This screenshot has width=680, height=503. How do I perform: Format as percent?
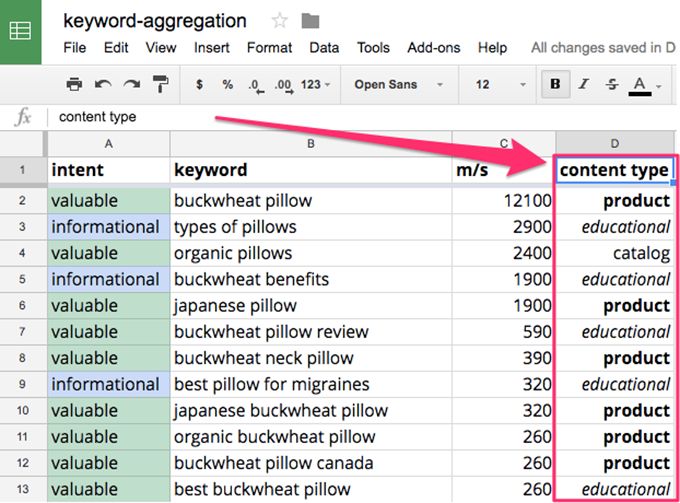coord(228,84)
